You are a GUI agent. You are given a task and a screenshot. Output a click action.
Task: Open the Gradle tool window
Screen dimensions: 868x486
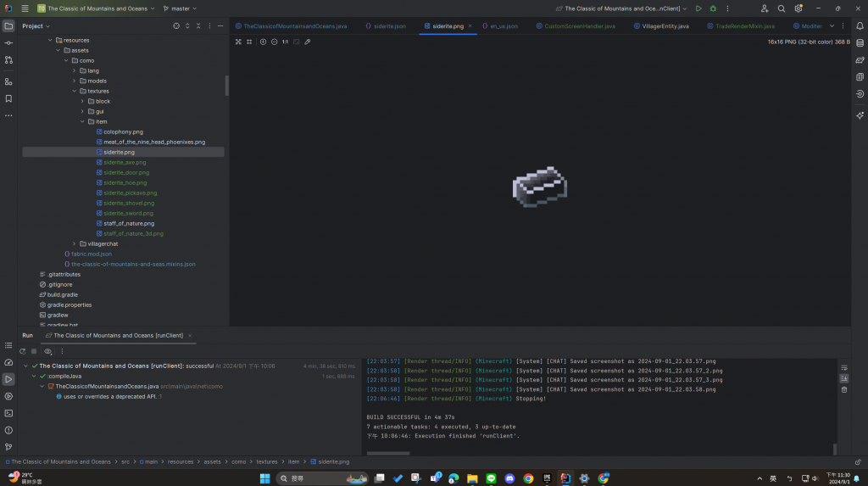click(x=860, y=60)
